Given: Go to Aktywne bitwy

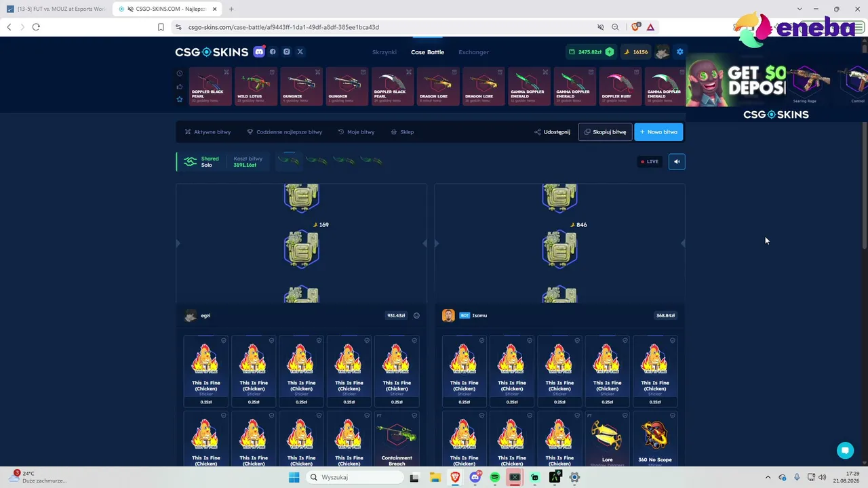Looking at the screenshot, I should click(208, 132).
